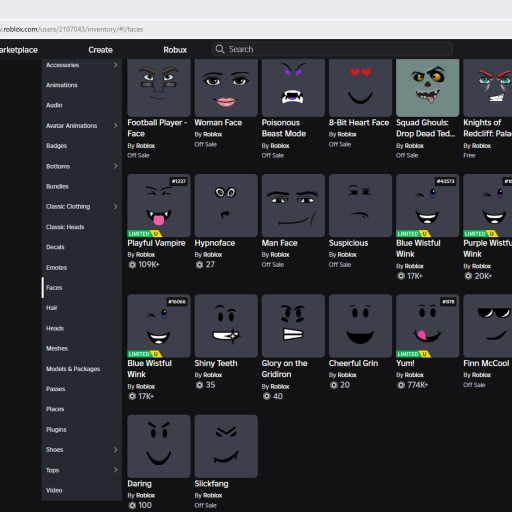The height and width of the screenshot is (512, 512).
Task: Expand the Accessories category chevron
Action: point(115,65)
